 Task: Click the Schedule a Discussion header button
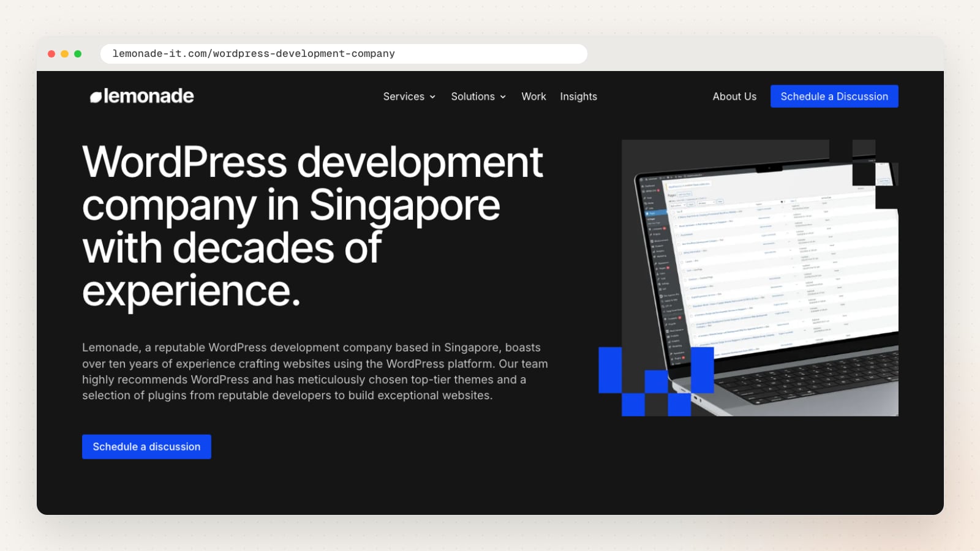coord(834,96)
